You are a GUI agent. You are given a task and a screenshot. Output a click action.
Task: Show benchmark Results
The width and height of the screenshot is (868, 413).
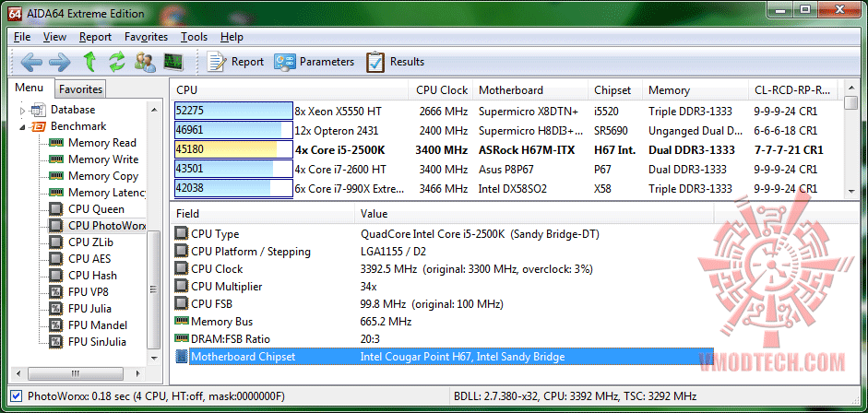point(395,62)
